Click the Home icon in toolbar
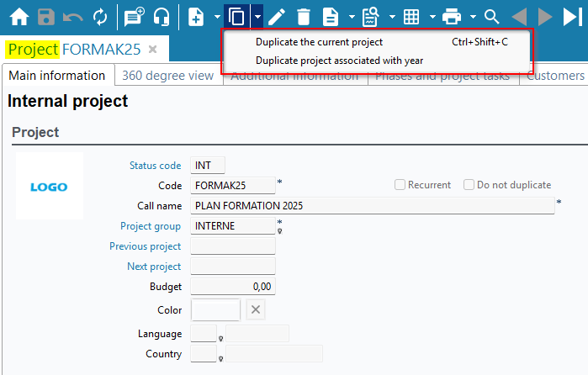This screenshot has height=375, width=588. coord(19,17)
